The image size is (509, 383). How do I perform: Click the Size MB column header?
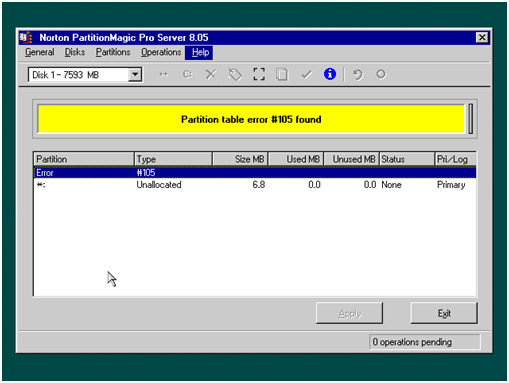(240, 159)
